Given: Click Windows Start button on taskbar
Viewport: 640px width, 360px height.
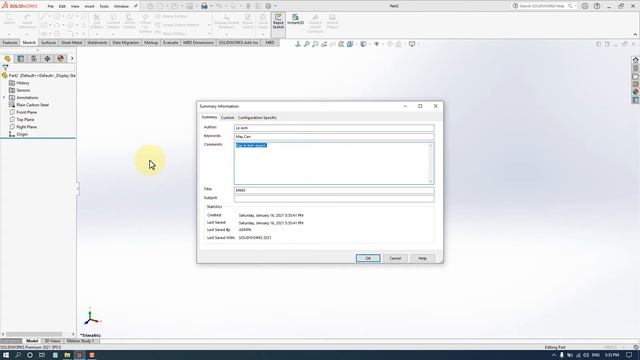Looking at the screenshot, I should pos(6,355).
